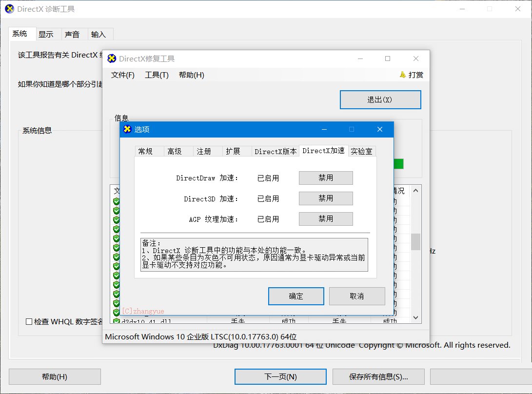
Task: Click [C]zhangyue copyright link
Action: (143, 311)
